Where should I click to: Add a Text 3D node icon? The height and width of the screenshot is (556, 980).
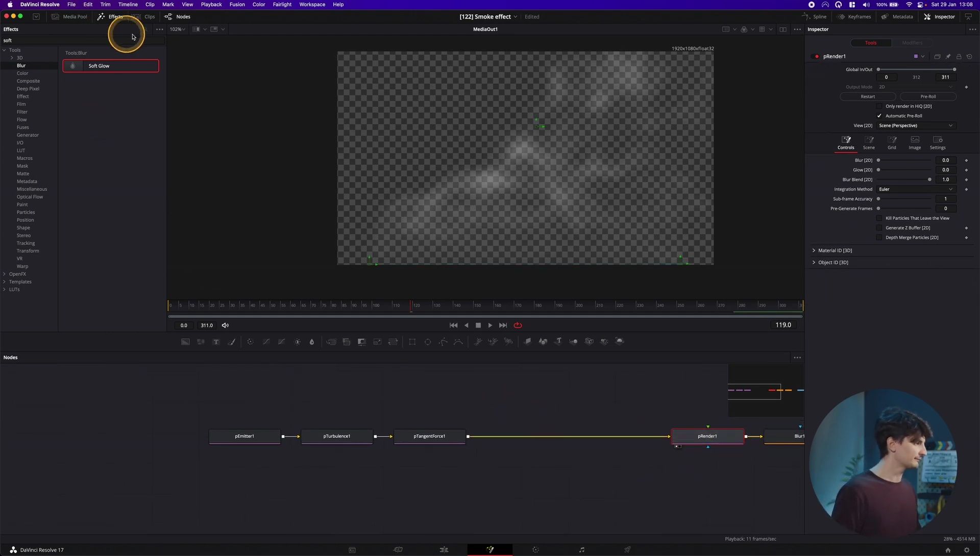point(558,342)
